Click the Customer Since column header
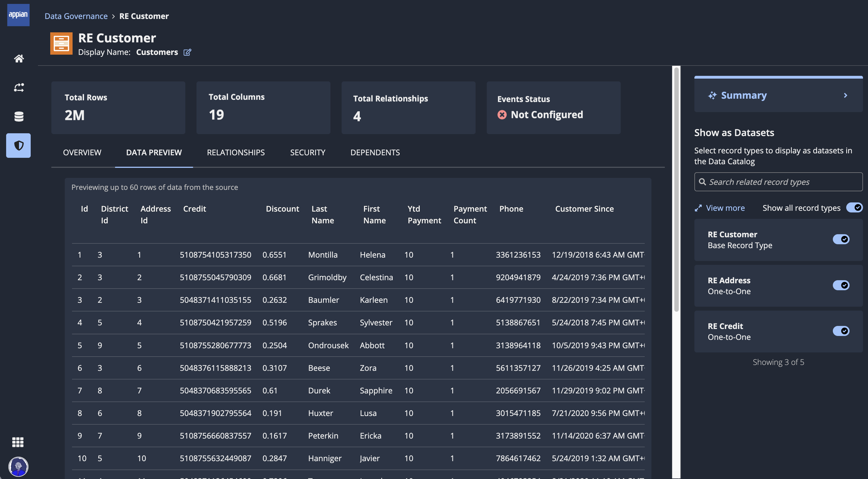 pos(584,209)
